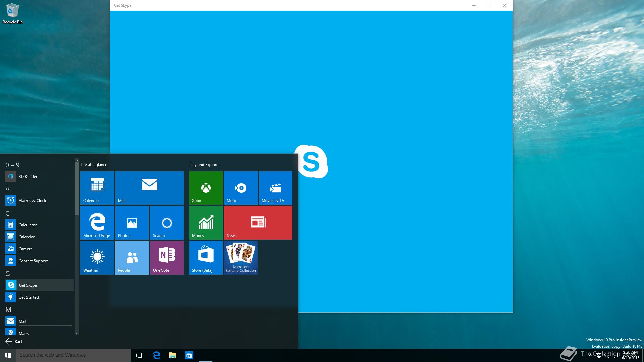Open Get Started from apps list
This screenshot has height=362, width=644.
pyautogui.click(x=40, y=297)
